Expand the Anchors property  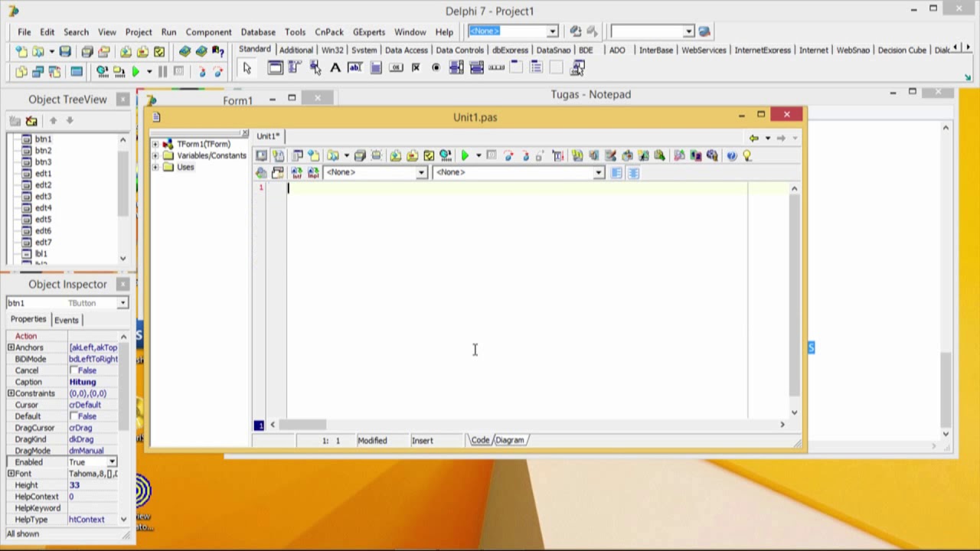(x=11, y=347)
